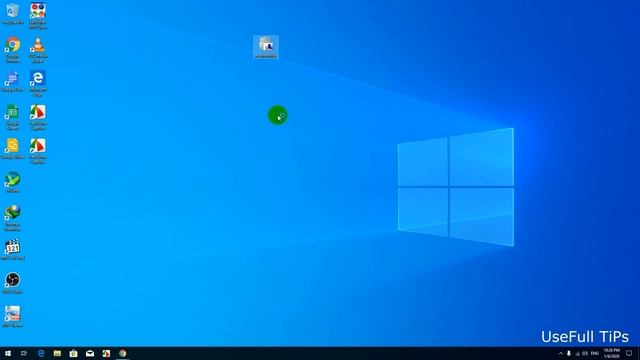Open the Mail app from the taskbar
Image resolution: width=640 pixels, height=360 pixels.
tap(90, 353)
